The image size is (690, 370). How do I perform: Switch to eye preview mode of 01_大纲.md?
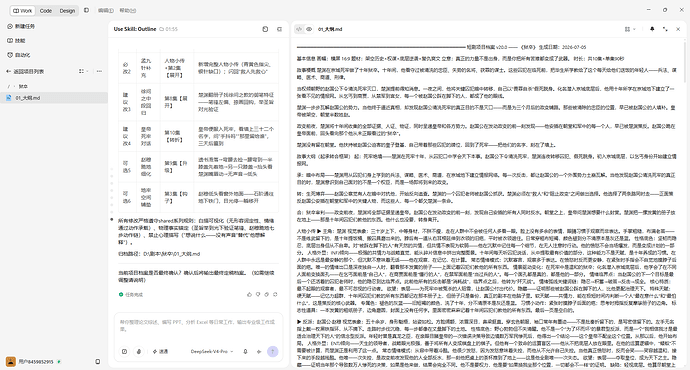pyautogui.click(x=309, y=29)
